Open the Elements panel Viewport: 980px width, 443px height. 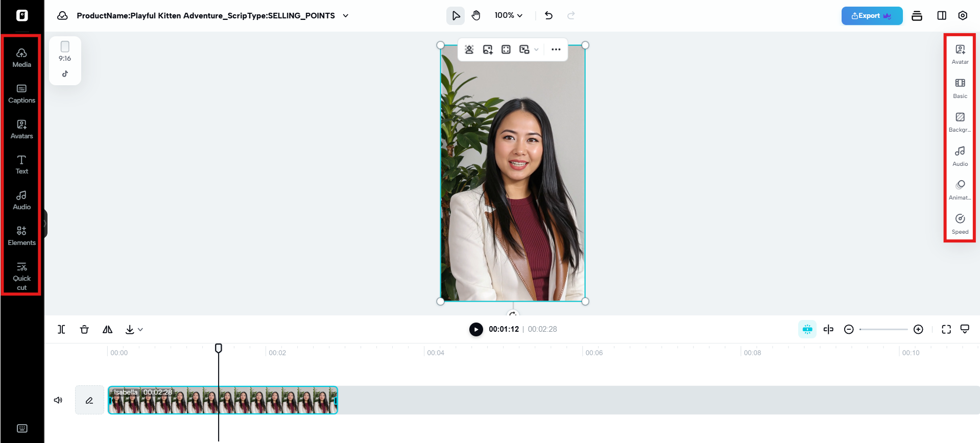coord(21,236)
